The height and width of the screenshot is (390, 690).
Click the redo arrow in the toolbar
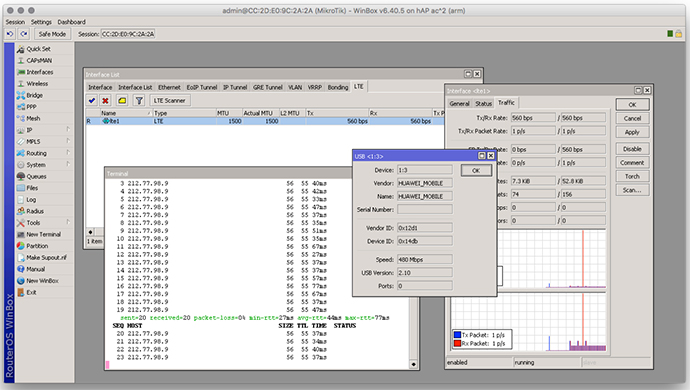click(x=24, y=34)
